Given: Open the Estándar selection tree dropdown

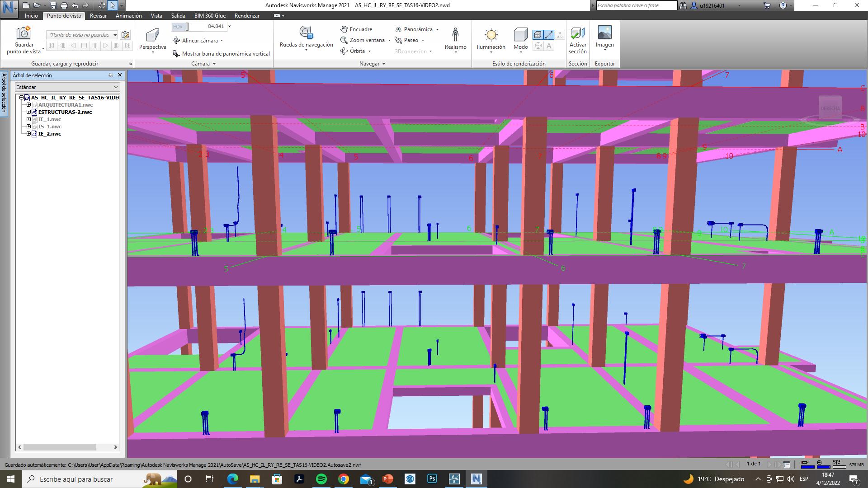Looking at the screenshot, I should [x=116, y=87].
